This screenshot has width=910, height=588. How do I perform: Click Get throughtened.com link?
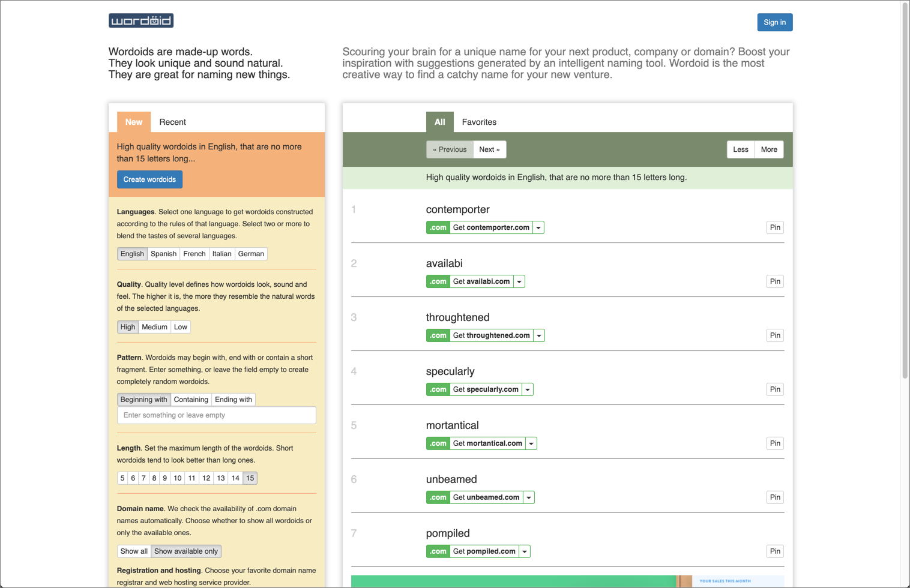point(492,335)
